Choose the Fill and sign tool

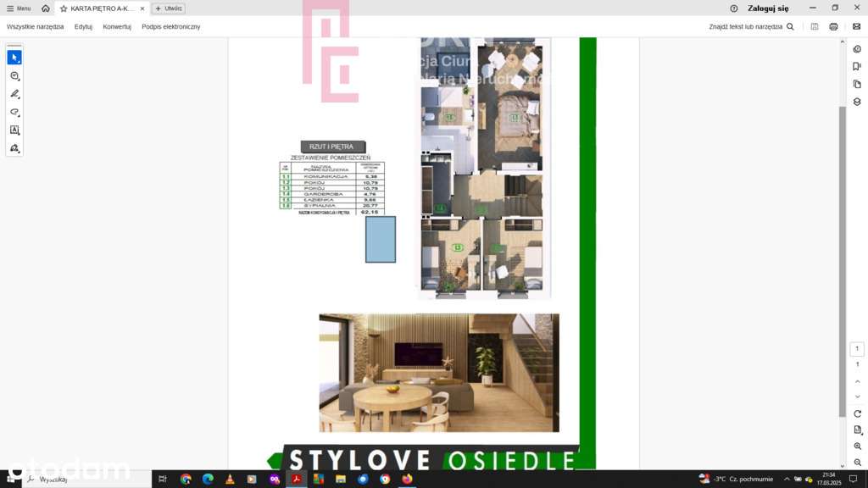(14, 148)
